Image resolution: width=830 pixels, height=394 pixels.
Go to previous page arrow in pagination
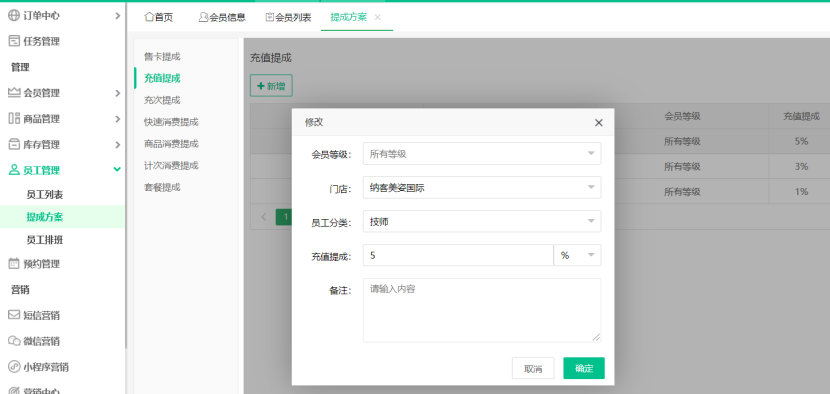click(264, 217)
